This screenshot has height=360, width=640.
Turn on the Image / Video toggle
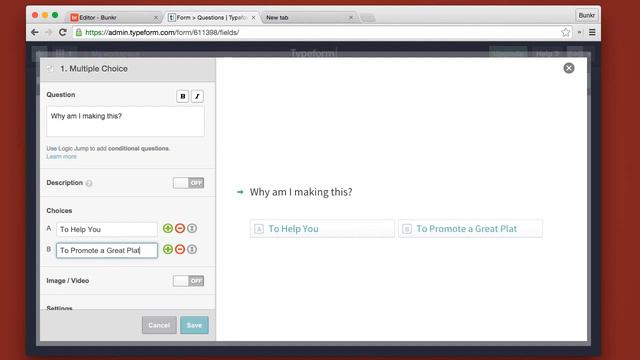click(x=188, y=281)
